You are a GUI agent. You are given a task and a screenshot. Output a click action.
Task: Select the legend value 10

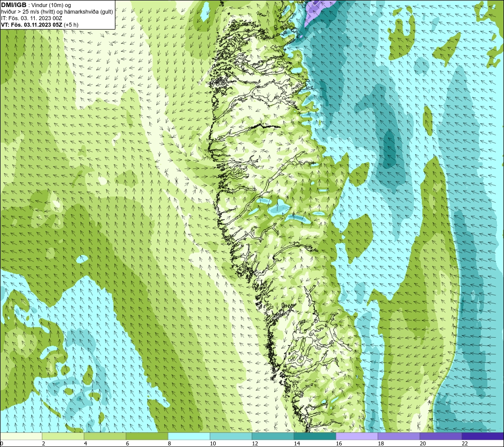tap(213, 444)
